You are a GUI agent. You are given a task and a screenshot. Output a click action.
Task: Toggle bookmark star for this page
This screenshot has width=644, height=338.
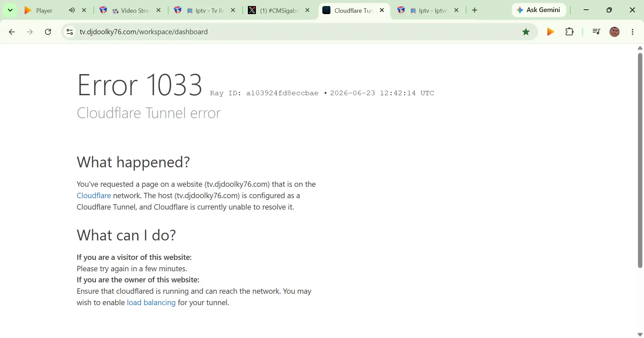[x=526, y=32]
